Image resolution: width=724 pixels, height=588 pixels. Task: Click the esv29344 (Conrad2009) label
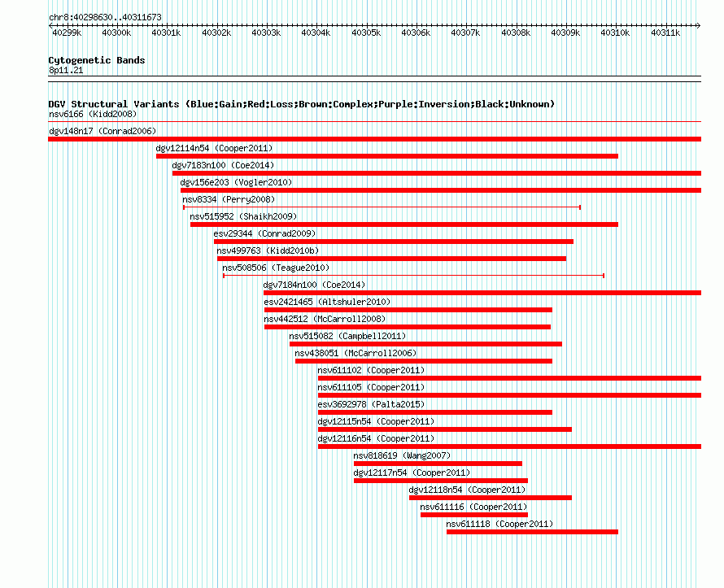[264, 233]
